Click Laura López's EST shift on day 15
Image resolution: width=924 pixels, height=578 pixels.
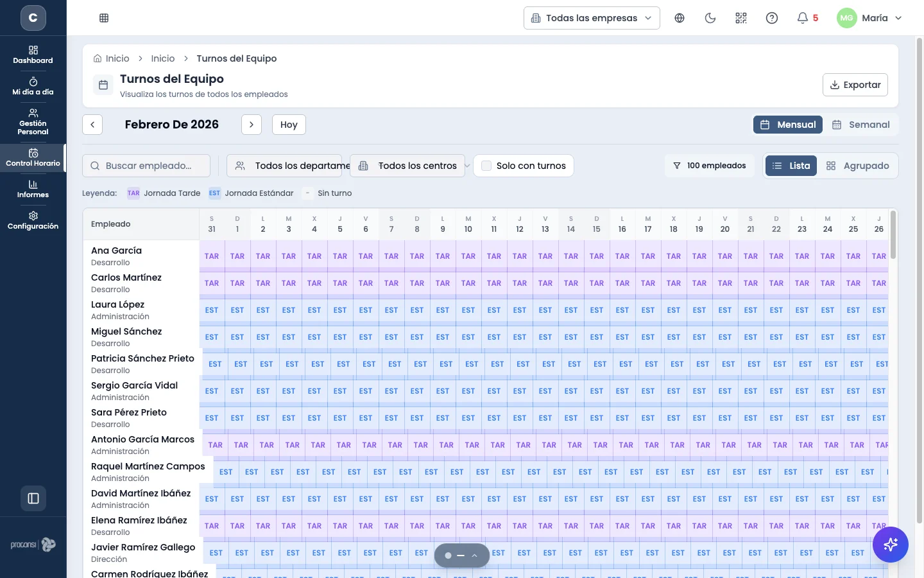[x=597, y=310]
